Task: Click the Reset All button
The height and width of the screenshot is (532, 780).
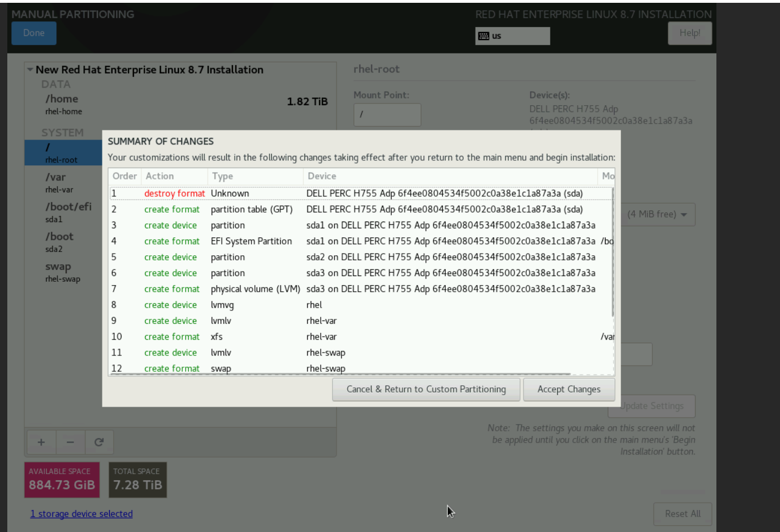Action: click(x=682, y=513)
